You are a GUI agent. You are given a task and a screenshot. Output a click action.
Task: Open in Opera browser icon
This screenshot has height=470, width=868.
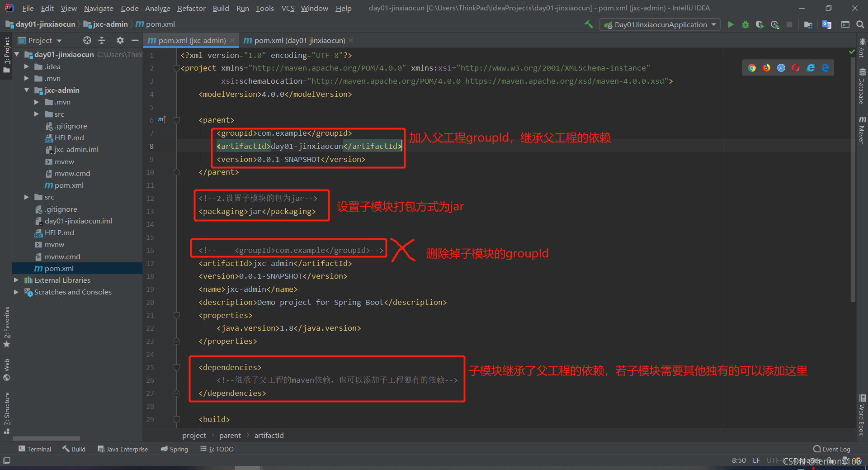(796, 68)
